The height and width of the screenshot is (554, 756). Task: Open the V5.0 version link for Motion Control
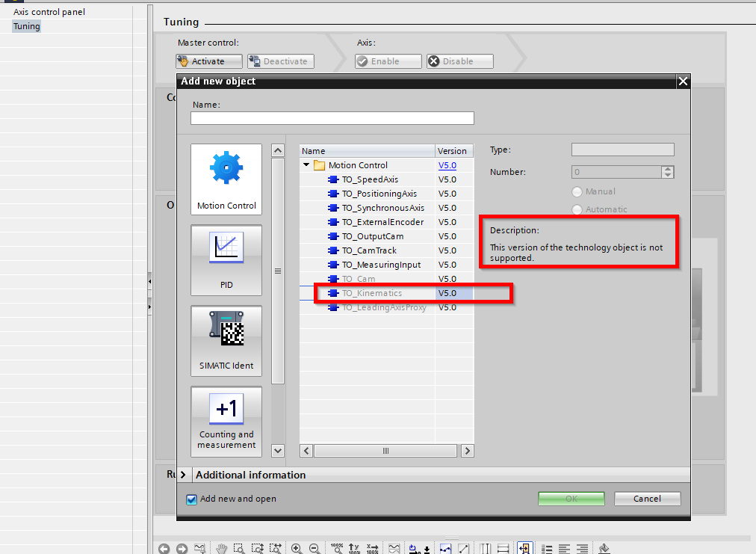point(447,165)
